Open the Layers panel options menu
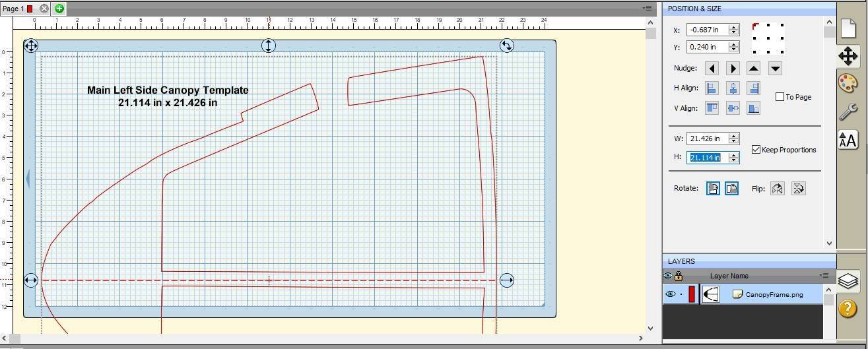This screenshot has width=868, height=349. [x=824, y=276]
